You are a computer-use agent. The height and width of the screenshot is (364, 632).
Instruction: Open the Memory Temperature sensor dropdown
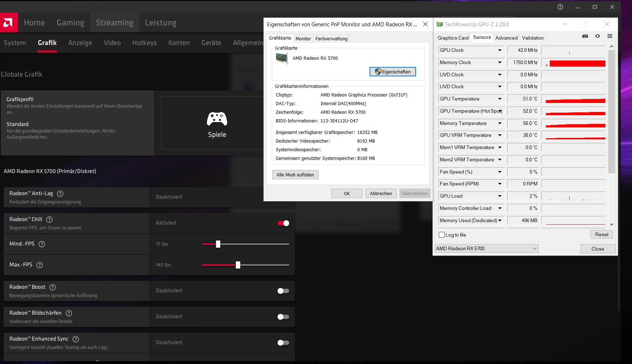(x=500, y=123)
